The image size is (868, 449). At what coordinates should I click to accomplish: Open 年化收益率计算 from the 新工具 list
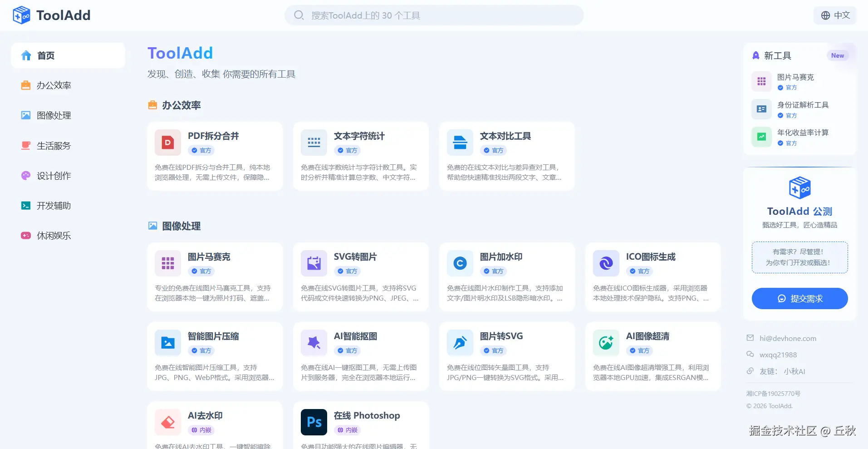click(x=803, y=133)
